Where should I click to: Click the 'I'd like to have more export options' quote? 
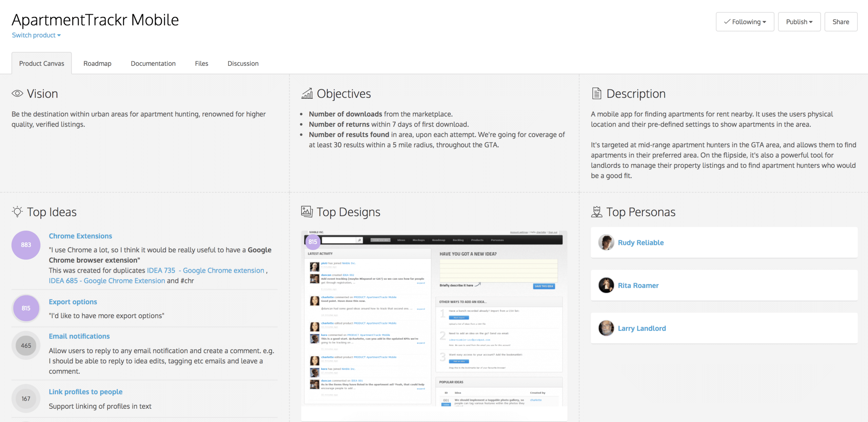(106, 315)
